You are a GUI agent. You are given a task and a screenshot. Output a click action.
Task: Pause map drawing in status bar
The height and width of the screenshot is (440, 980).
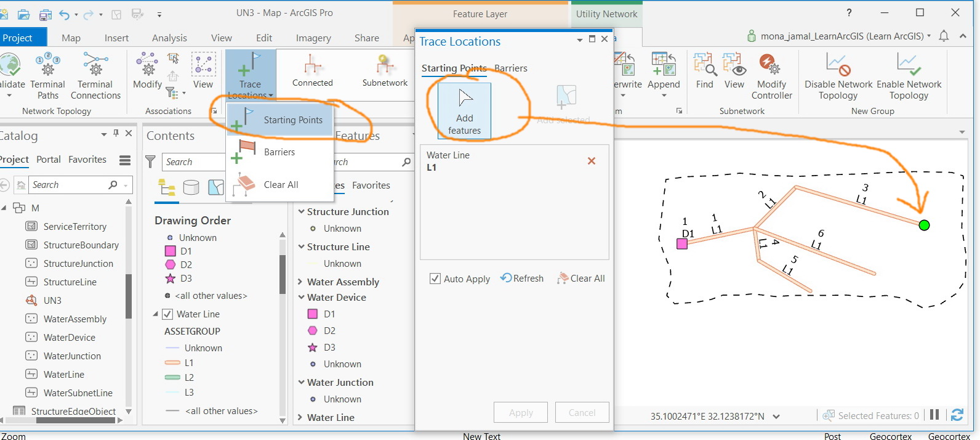point(934,415)
